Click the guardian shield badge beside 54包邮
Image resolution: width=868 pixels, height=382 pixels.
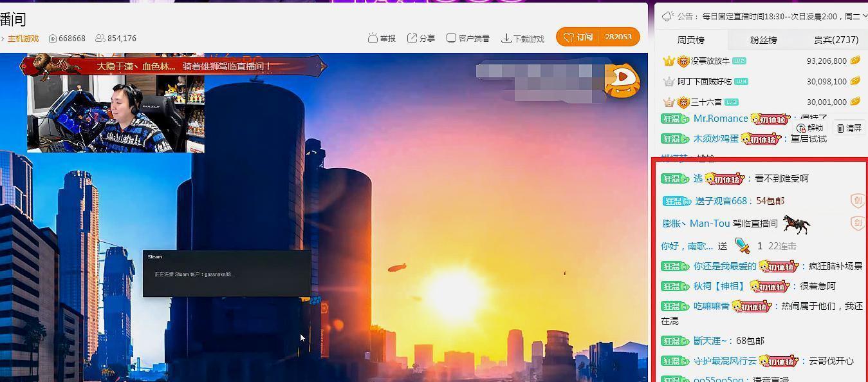tap(857, 201)
